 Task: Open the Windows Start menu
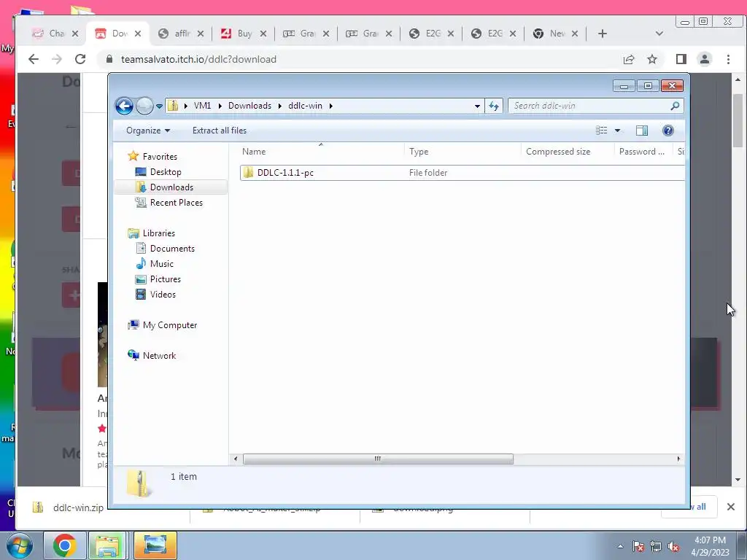tap(19, 545)
